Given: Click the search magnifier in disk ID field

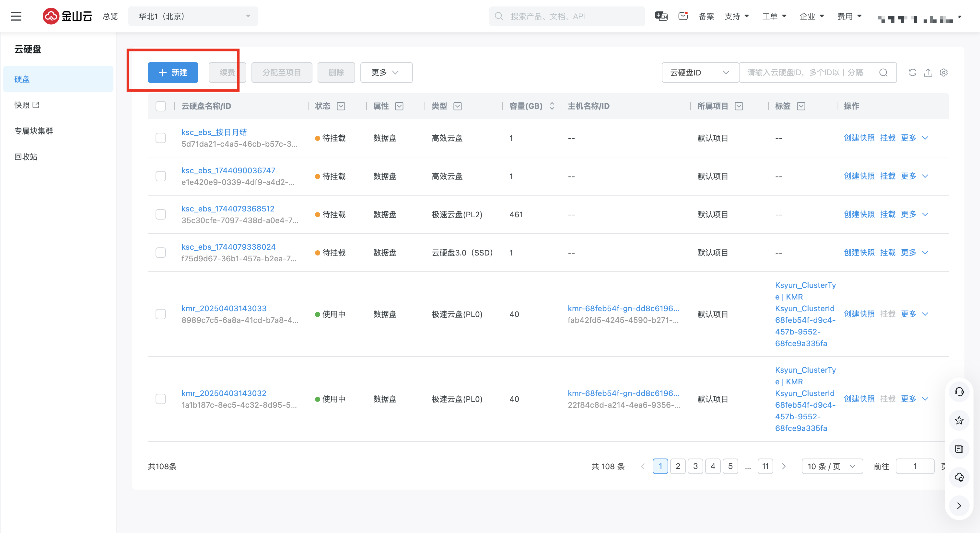Looking at the screenshot, I should (883, 72).
